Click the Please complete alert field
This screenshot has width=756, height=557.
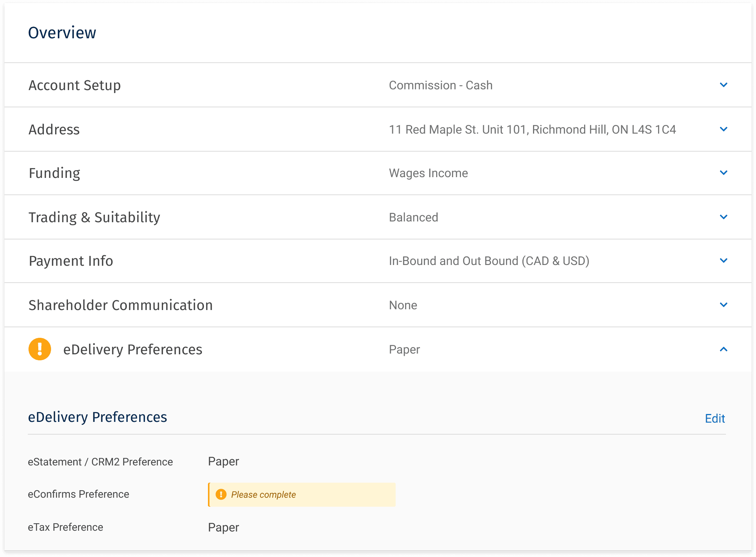pyautogui.click(x=302, y=494)
